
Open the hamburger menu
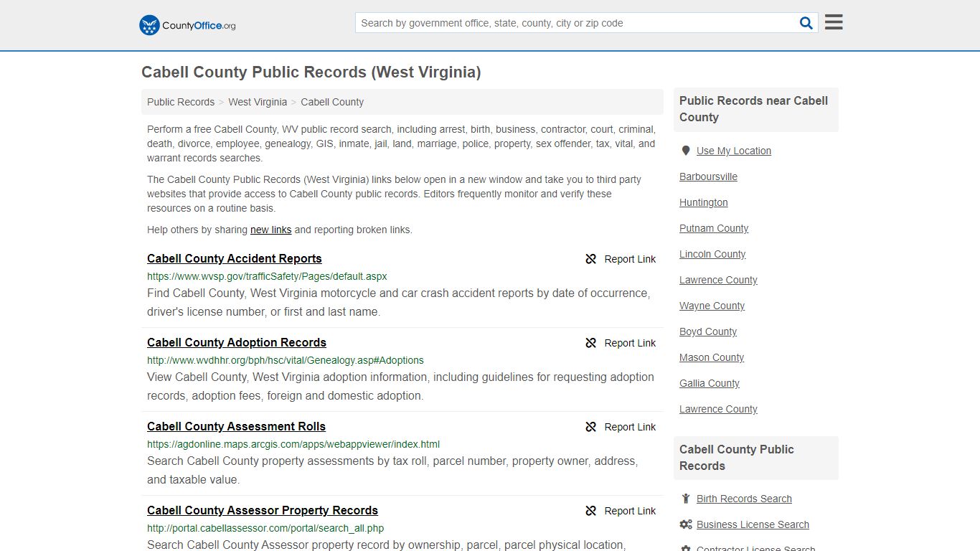(x=834, y=22)
